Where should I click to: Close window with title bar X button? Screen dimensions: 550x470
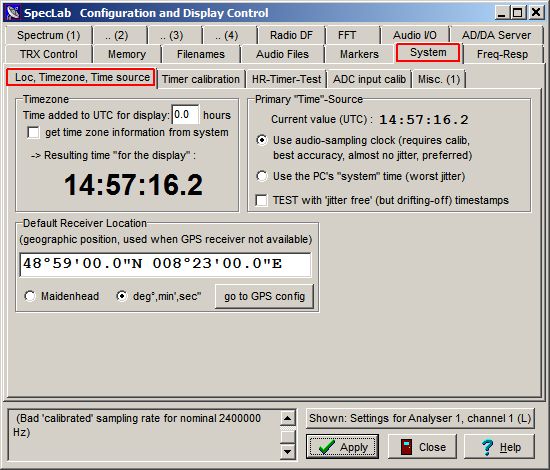coord(536,13)
